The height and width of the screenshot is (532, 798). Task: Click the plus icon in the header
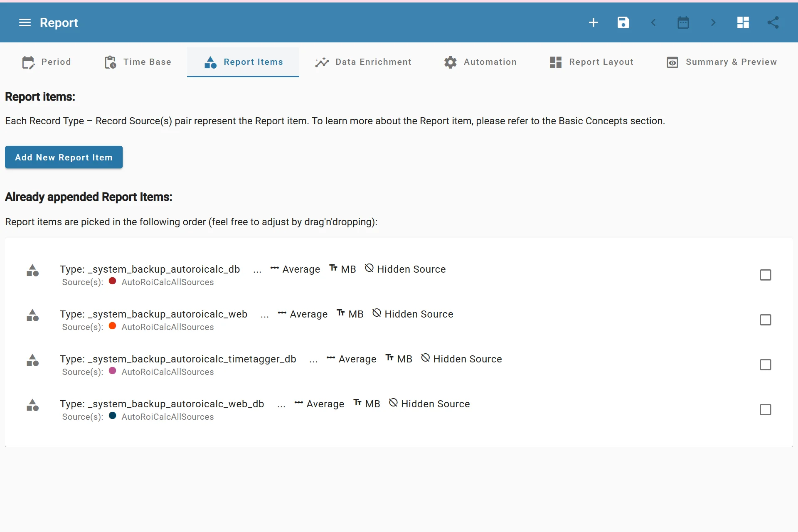pos(594,22)
